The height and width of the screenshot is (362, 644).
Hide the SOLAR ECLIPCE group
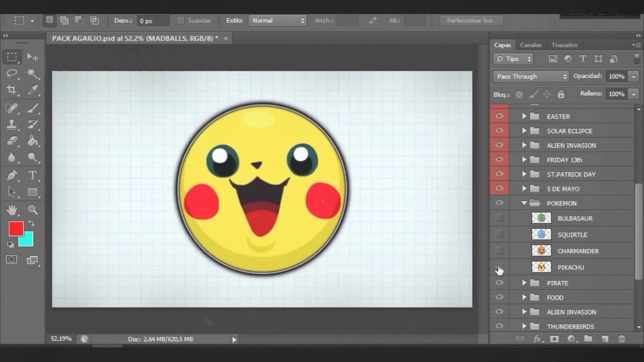499,130
